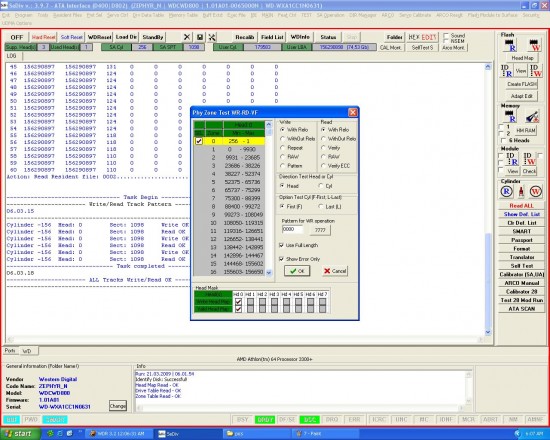Select Last (L) cylinder option

coord(321,207)
